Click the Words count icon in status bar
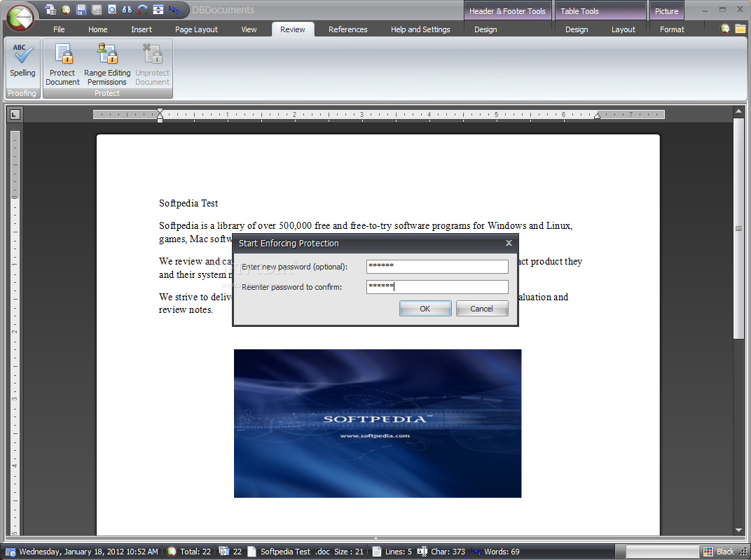This screenshot has height=560, width=751. coord(476,552)
